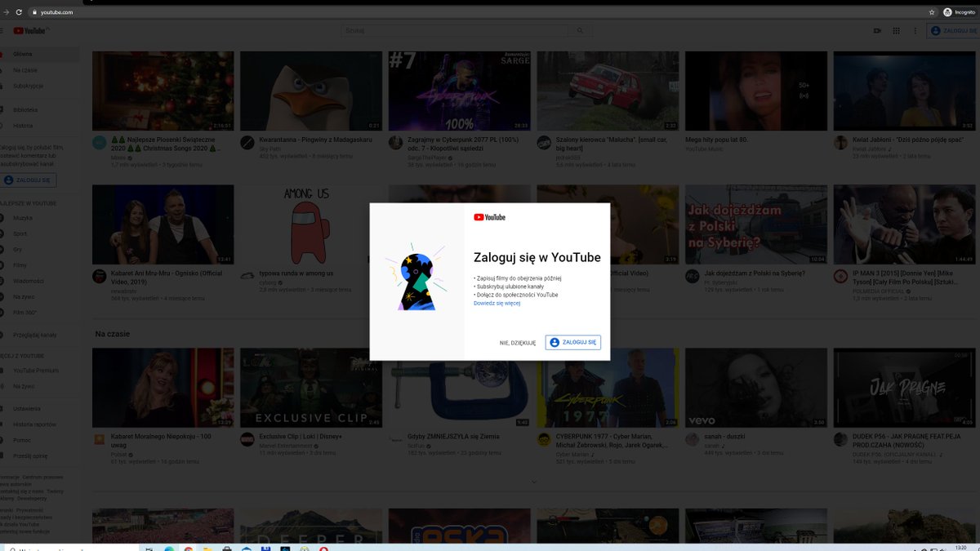Click the YouTube logo in the page header
This screenshot has width=980, height=551.
(x=30, y=31)
